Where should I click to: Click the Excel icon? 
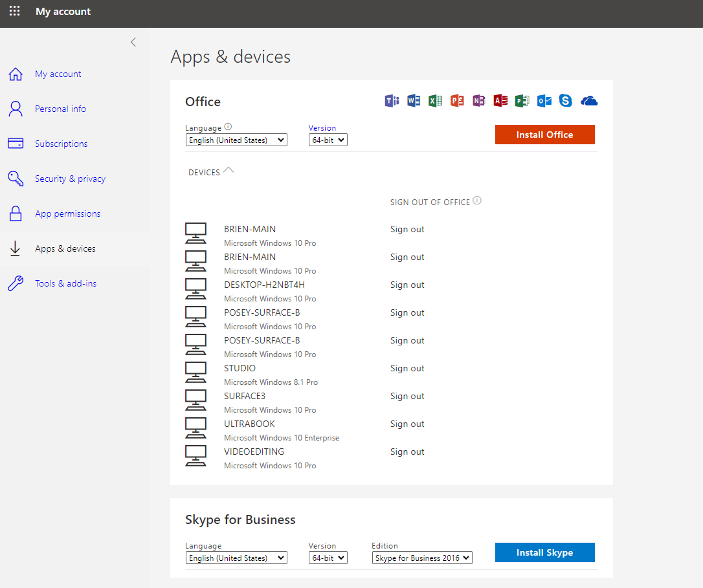tap(436, 101)
